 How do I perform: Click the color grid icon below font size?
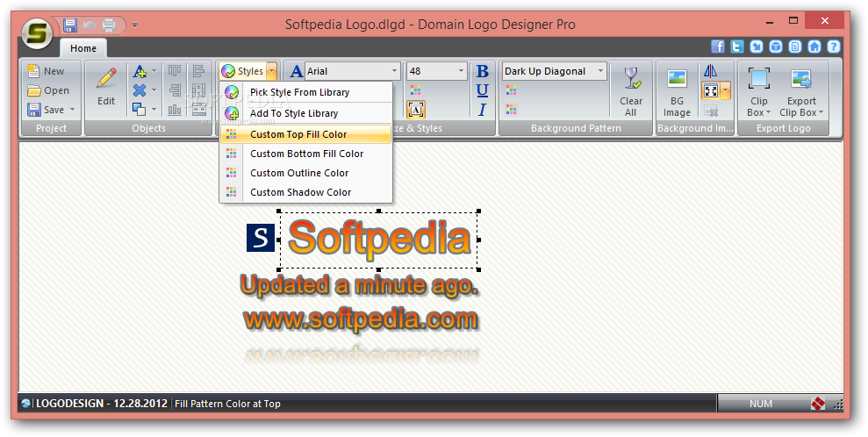[415, 90]
